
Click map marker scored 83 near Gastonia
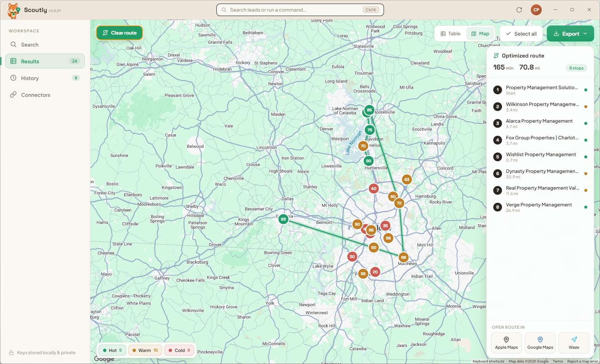tap(283, 219)
